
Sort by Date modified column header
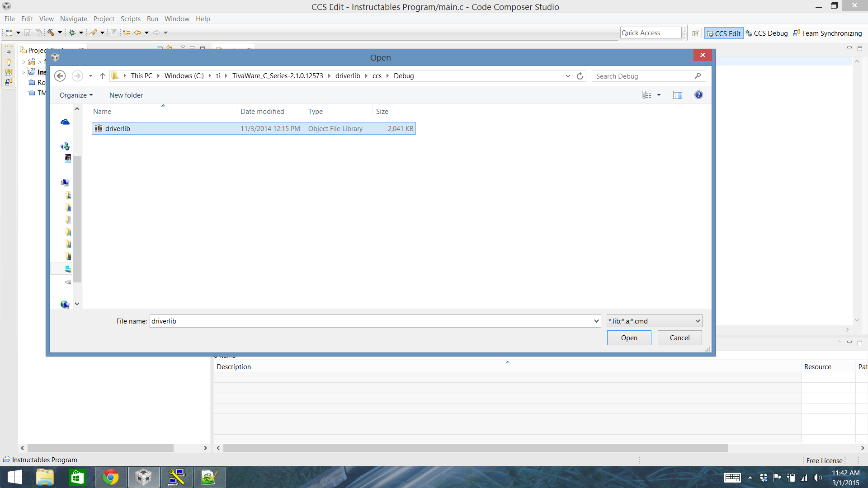click(x=271, y=112)
